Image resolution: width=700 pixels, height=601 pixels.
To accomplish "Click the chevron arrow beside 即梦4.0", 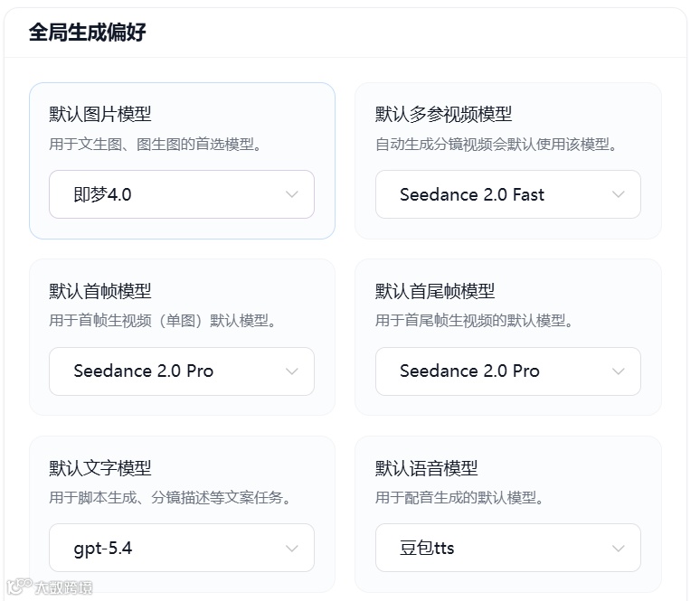I will pos(291,194).
